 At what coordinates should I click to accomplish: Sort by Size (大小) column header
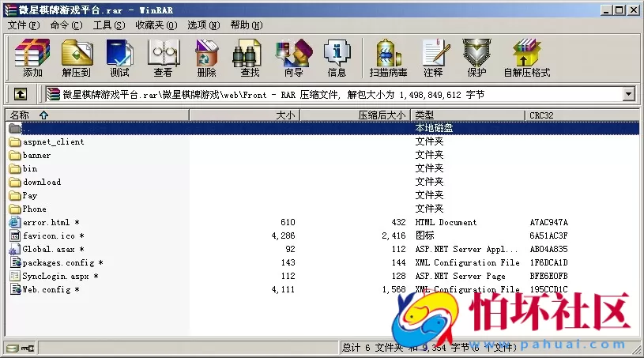coord(244,115)
